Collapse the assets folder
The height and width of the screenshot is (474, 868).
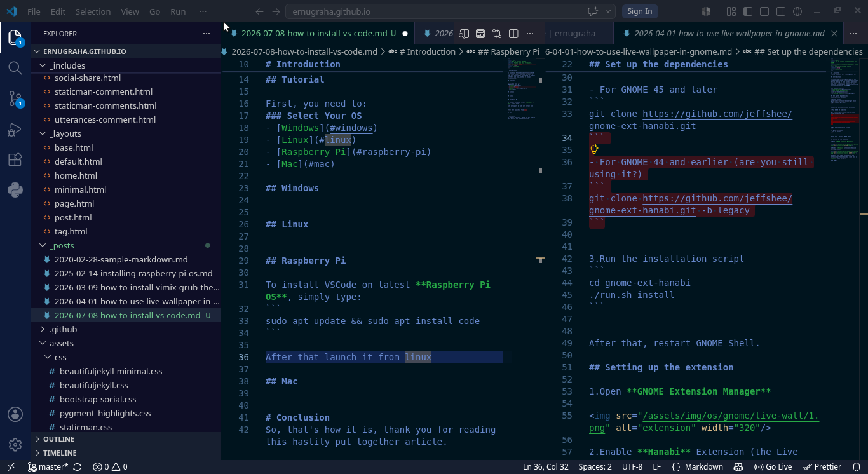tap(126, 343)
